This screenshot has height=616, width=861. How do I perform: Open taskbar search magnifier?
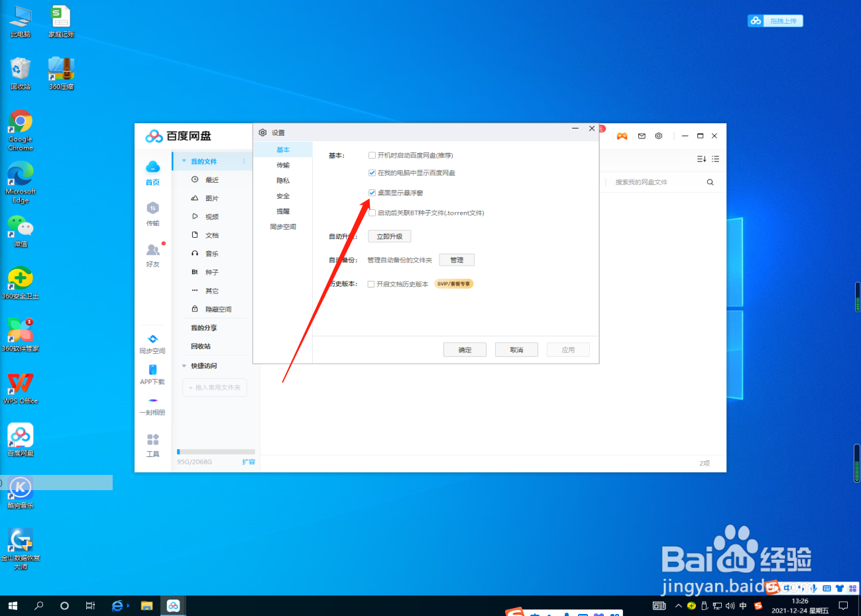point(38,605)
